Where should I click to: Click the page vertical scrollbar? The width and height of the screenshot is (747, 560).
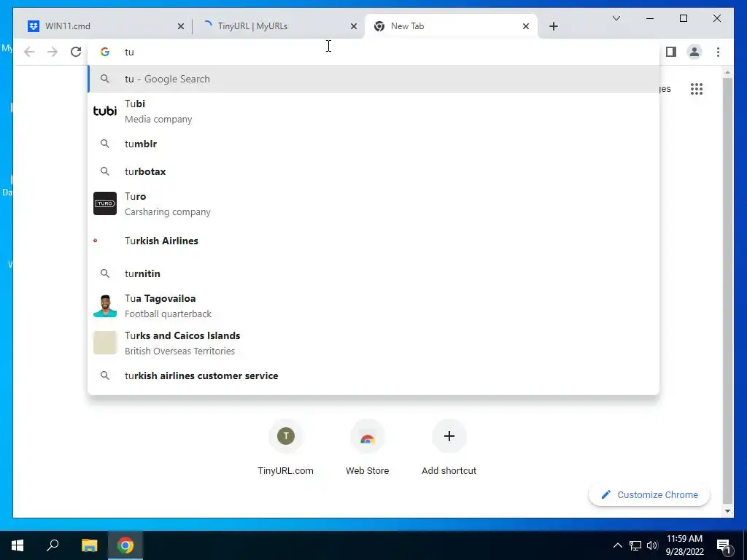[727, 290]
